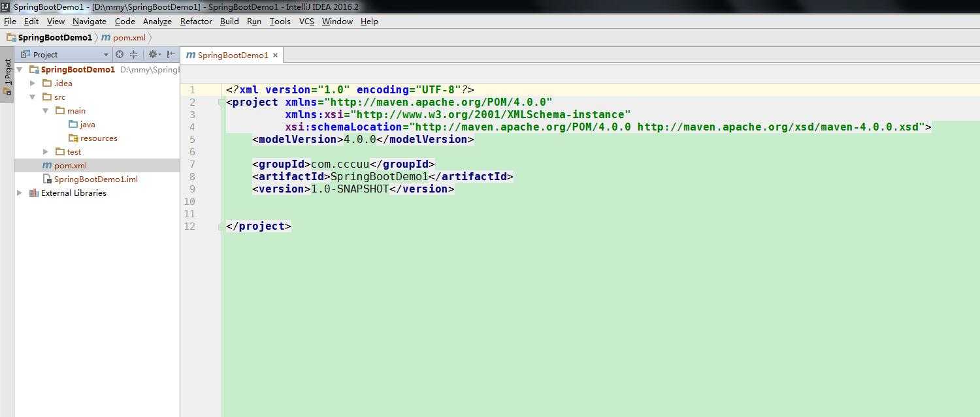Image resolution: width=980 pixels, height=417 pixels.
Task: Open the Analyze menu
Action: 157,21
